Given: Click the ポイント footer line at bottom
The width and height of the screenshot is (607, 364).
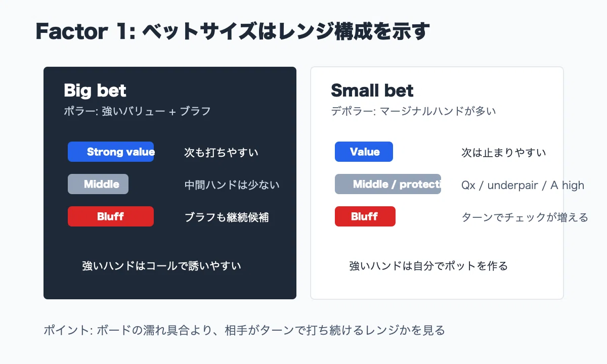Looking at the screenshot, I should point(244,331).
